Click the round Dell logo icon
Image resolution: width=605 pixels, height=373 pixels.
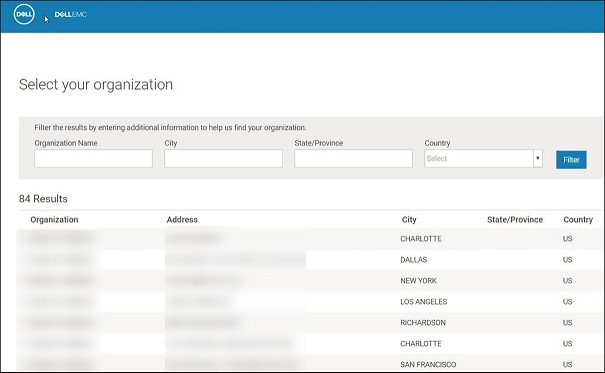[24, 14]
